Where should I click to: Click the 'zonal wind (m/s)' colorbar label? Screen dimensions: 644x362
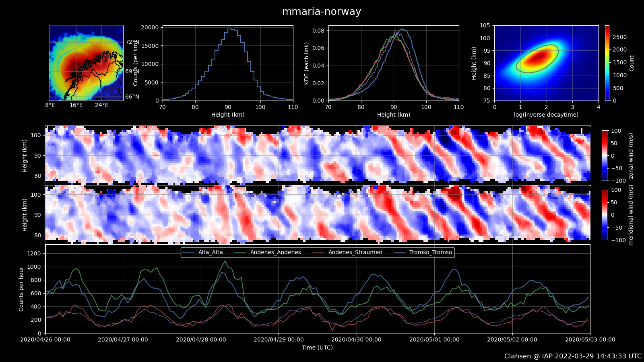point(631,156)
